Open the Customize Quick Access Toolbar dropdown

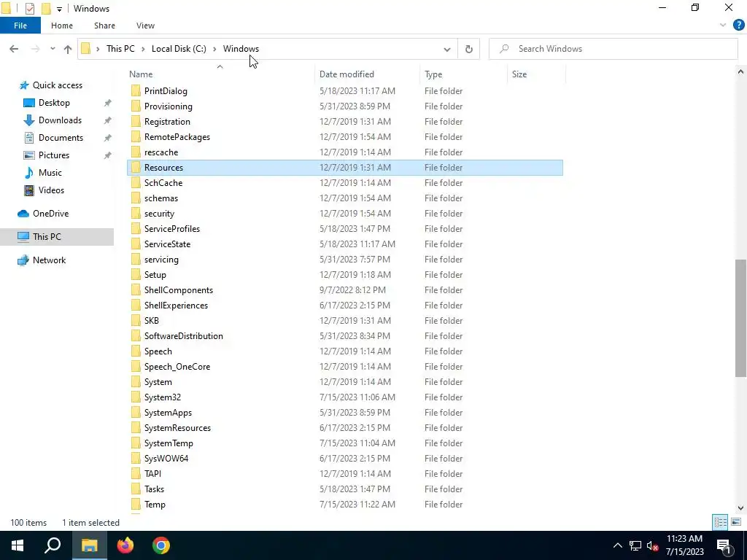[59, 9]
